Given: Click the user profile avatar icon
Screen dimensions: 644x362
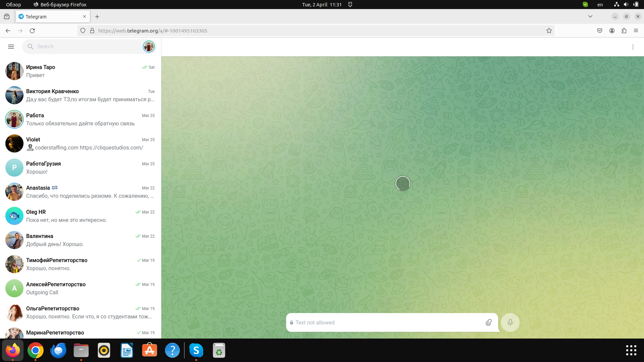Looking at the screenshot, I should 149,46.
